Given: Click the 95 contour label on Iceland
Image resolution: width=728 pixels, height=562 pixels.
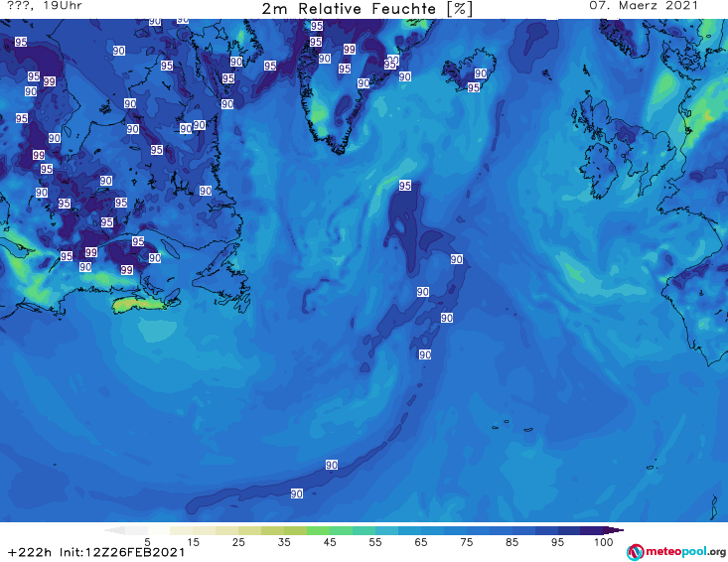Looking at the screenshot, I should (x=473, y=87).
